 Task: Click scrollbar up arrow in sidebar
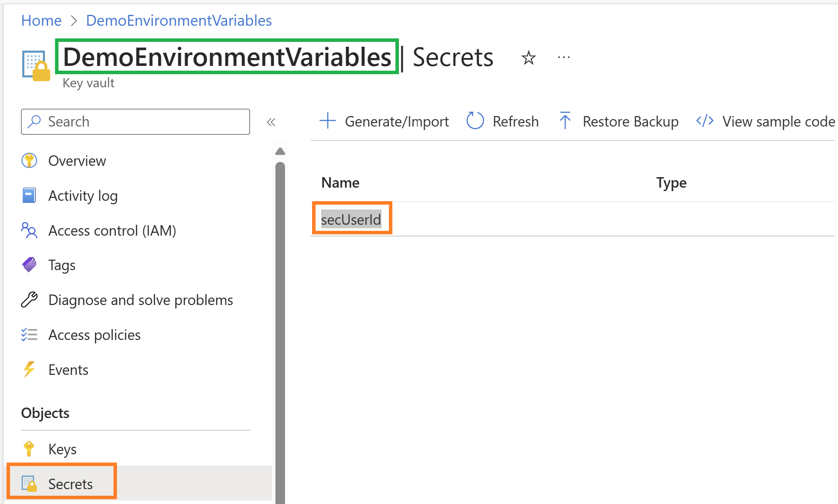pos(280,151)
